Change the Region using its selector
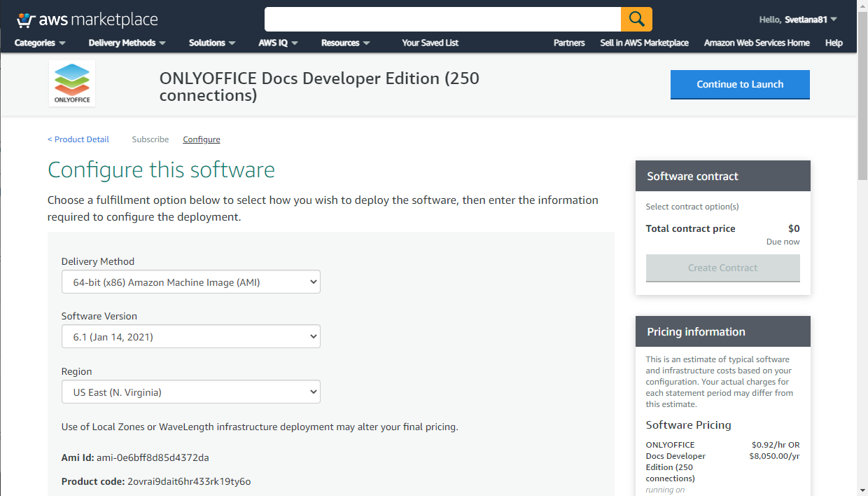Image resolution: width=868 pixels, height=496 pixels. 190,392
